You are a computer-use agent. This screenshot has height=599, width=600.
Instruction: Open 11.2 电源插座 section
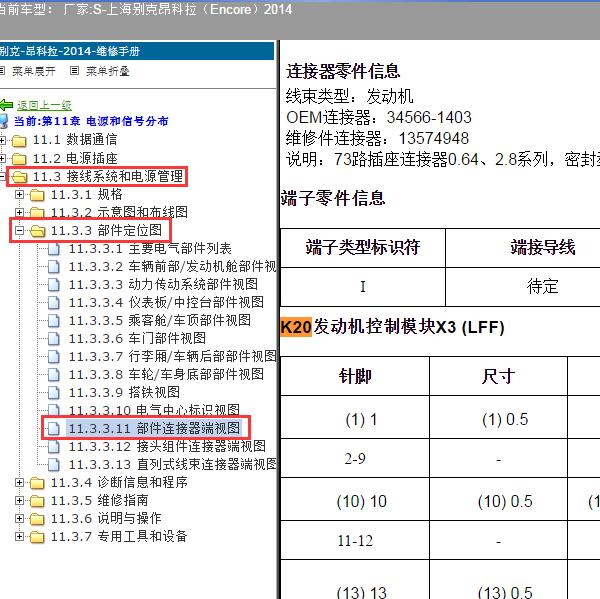click(75, 158)
